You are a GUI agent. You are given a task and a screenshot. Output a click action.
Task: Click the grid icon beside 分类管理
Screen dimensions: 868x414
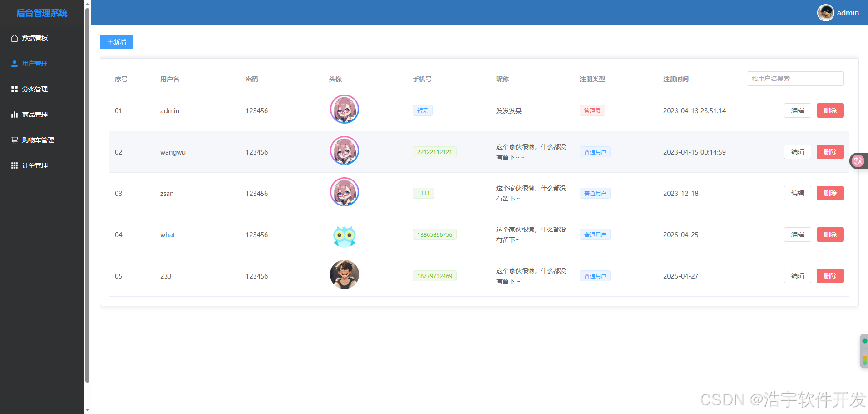click(x=15, y=89)
